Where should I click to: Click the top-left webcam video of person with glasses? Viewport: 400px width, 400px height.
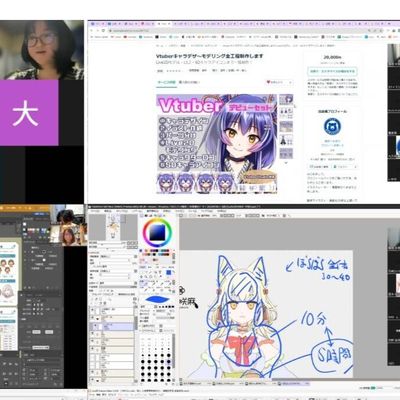42,50
